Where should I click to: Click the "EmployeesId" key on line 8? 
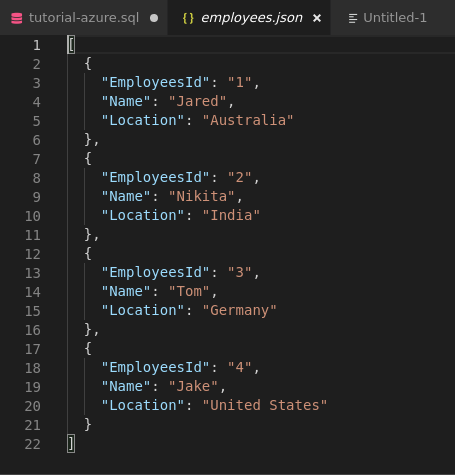155,177
